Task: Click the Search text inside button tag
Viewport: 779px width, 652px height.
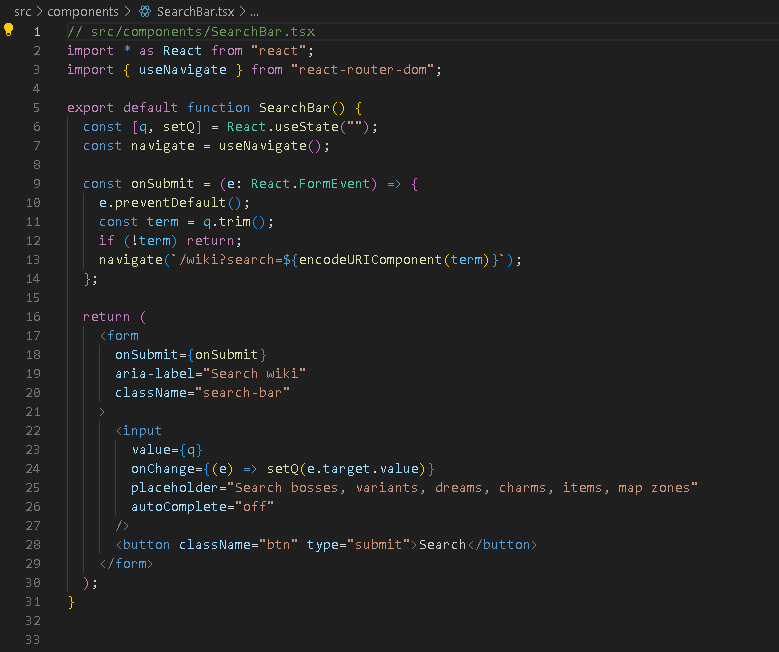Action: click(x=442, y=545)
